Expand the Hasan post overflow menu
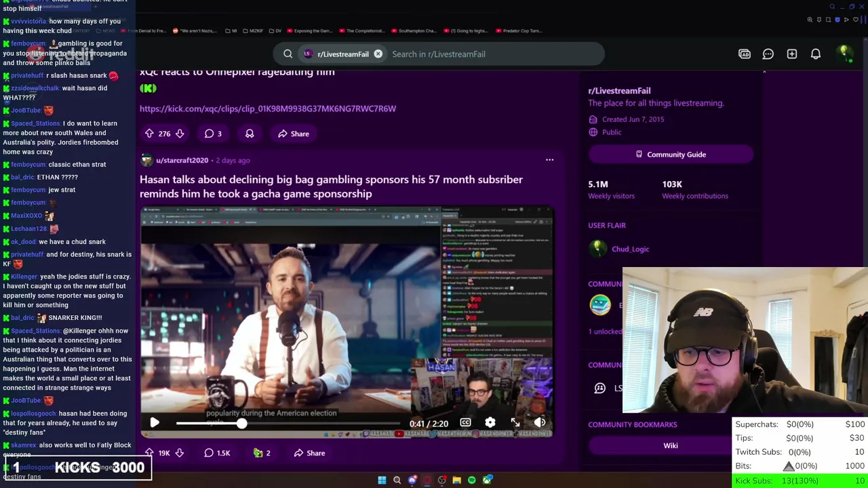868x488 pixels. (x=550, y=160)
